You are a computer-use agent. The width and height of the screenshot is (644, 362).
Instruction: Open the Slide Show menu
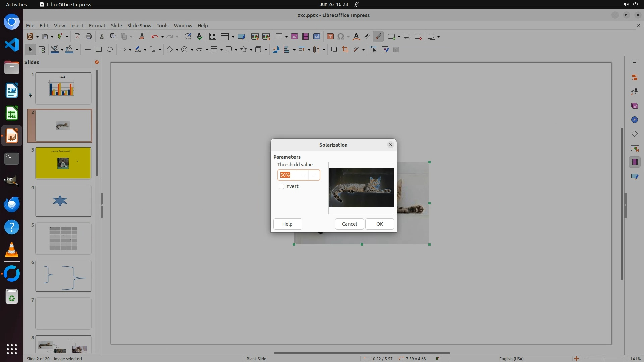click(x=139, y=25)
